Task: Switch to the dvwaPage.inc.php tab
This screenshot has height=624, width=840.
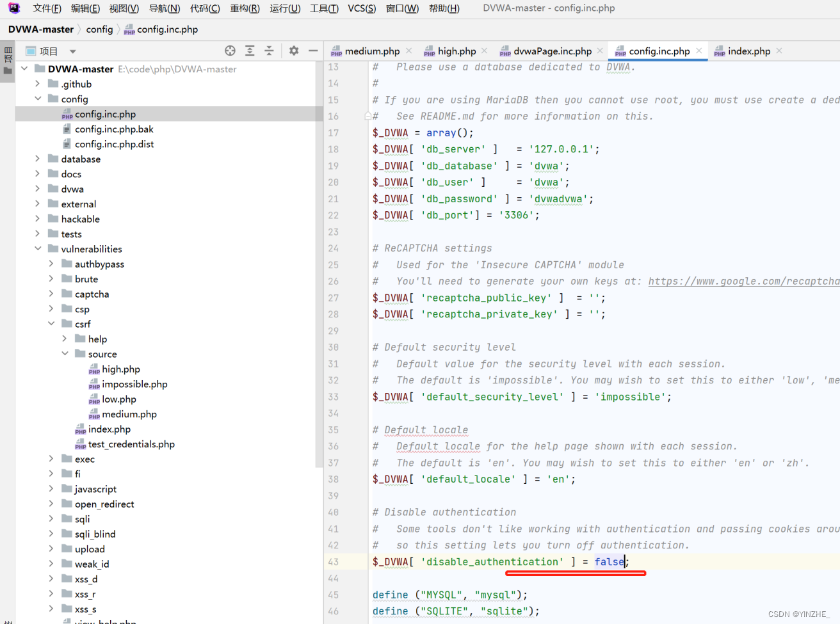Action: pyautogui.click(x=553, y=51)
